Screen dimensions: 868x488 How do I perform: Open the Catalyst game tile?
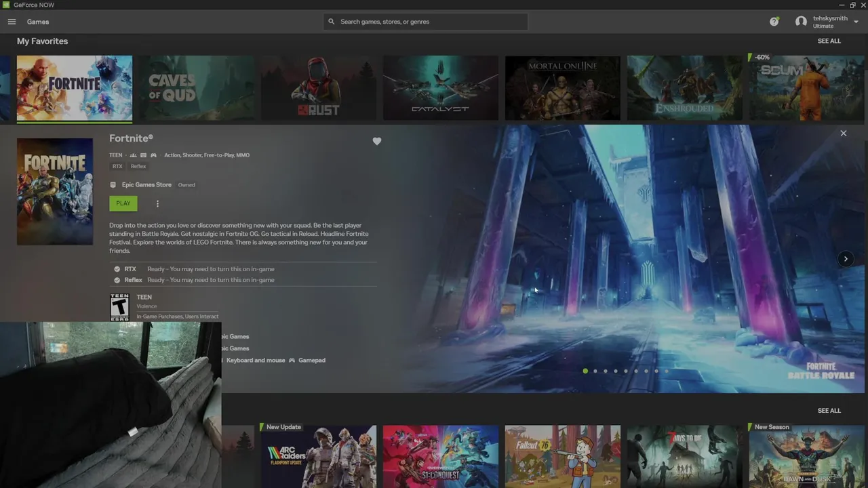pos(441,88)
